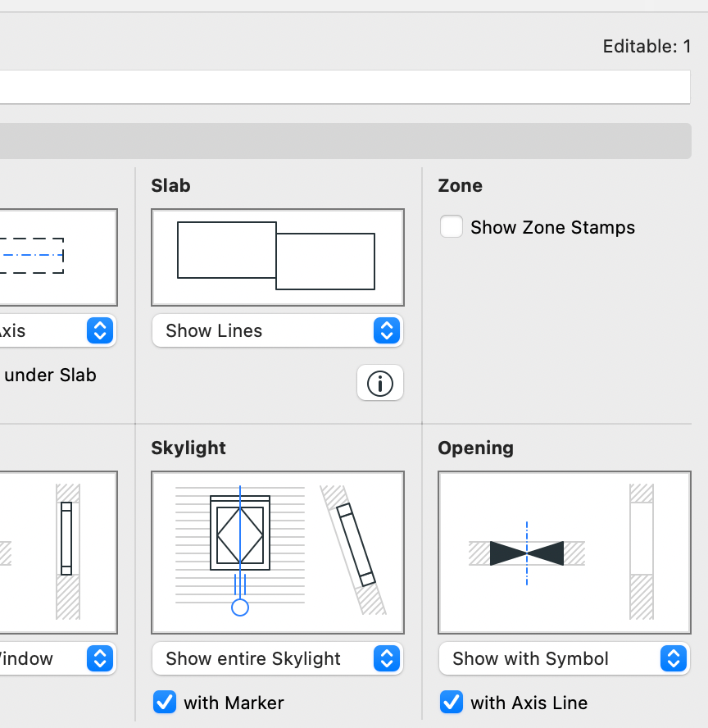Viewport: 708px width, 728px height.
Task: Click the Skylight section heading
Action: coord(188,448)
